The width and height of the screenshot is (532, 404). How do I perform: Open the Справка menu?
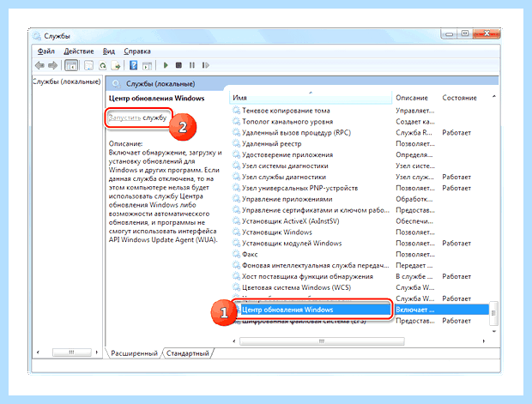137,51
